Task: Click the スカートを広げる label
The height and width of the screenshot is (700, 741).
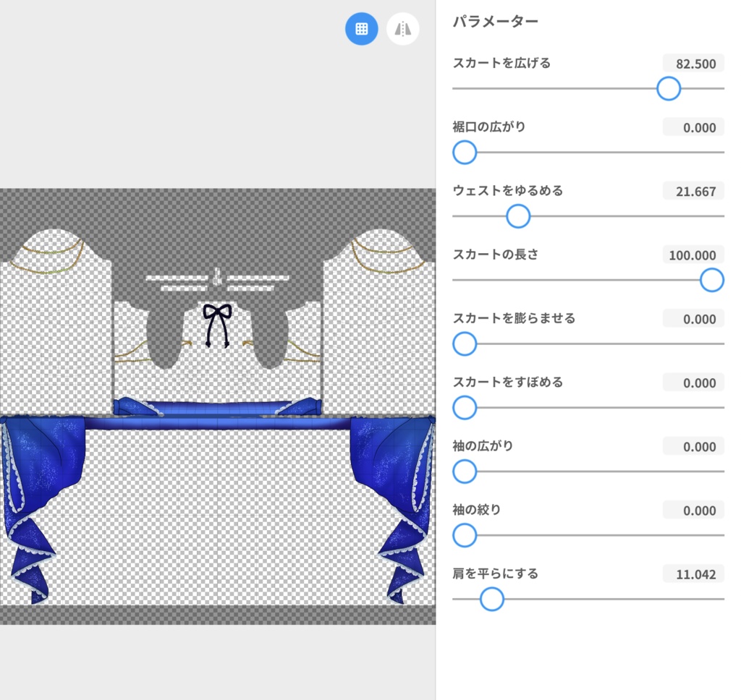Action: (502, 63)
